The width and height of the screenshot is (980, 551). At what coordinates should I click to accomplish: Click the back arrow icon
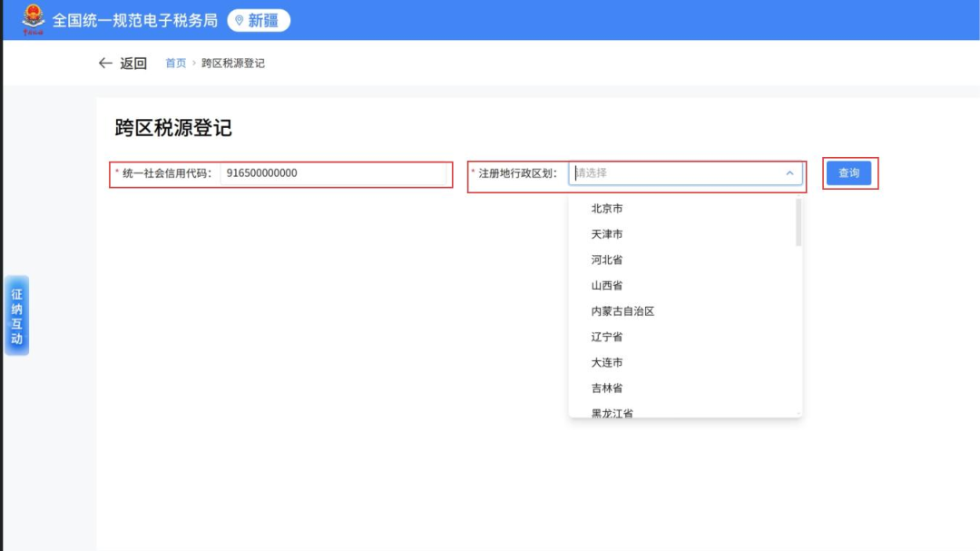(x=105, y=64)
